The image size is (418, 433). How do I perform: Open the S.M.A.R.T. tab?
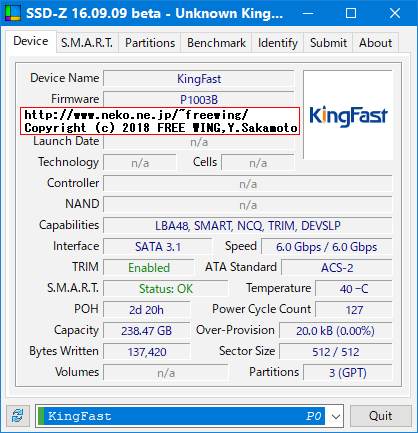87,43
